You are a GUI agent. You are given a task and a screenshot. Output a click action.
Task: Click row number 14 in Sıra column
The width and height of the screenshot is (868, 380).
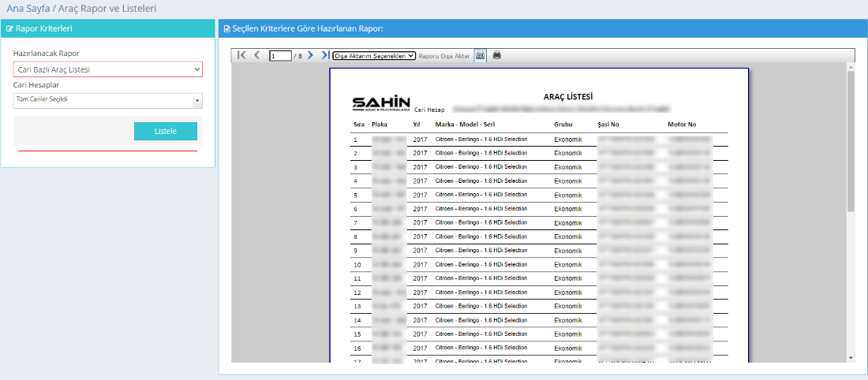click(357, 320)
